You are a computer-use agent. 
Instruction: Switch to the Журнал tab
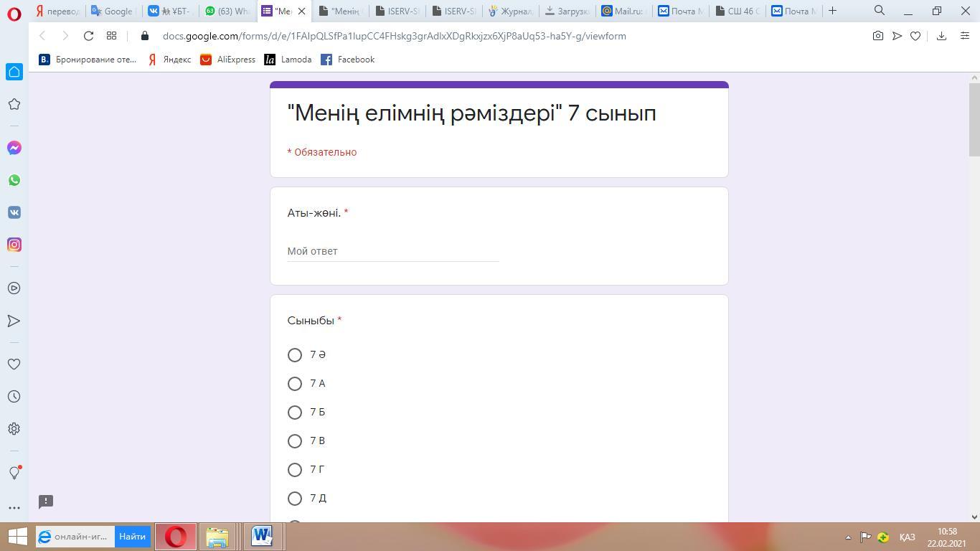tap(510, 11)
